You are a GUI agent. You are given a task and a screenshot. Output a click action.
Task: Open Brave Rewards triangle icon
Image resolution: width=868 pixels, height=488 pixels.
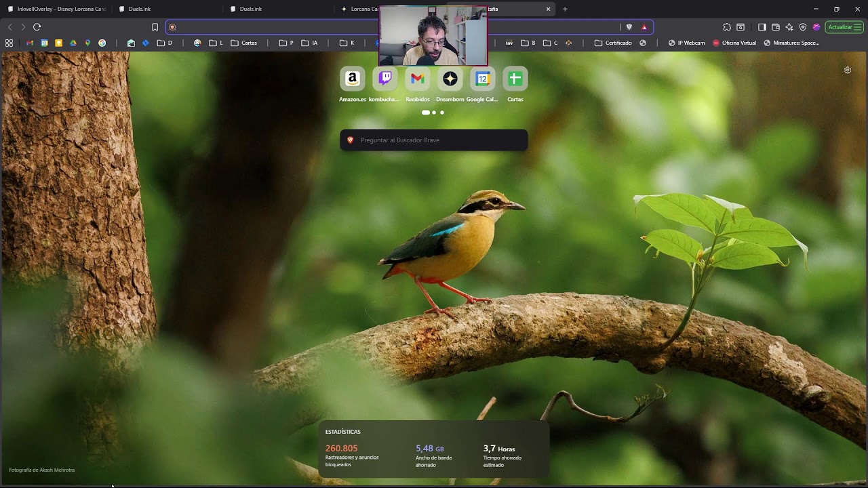coord(644,27)
